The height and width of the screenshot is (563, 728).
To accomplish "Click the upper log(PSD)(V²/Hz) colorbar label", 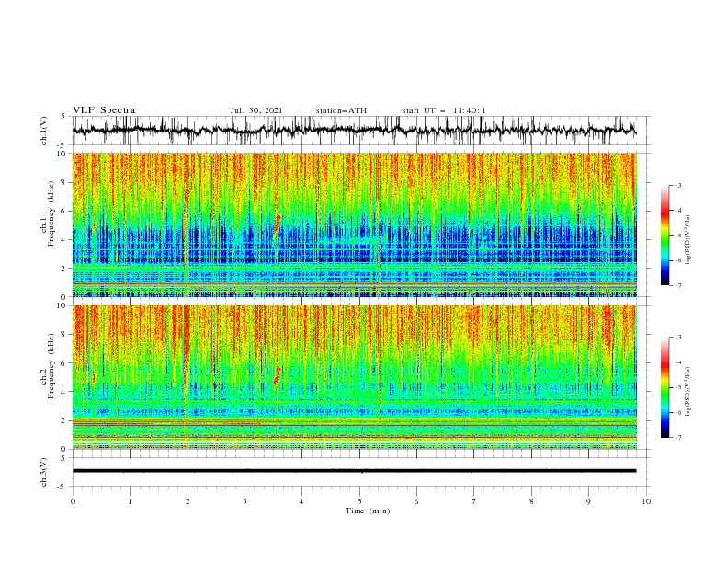I will (688, 240).
